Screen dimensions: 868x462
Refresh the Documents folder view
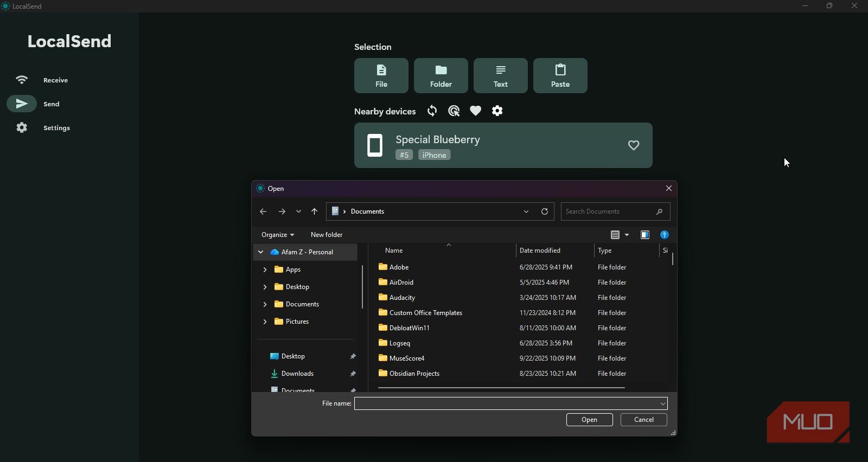[x=545, y=211]
